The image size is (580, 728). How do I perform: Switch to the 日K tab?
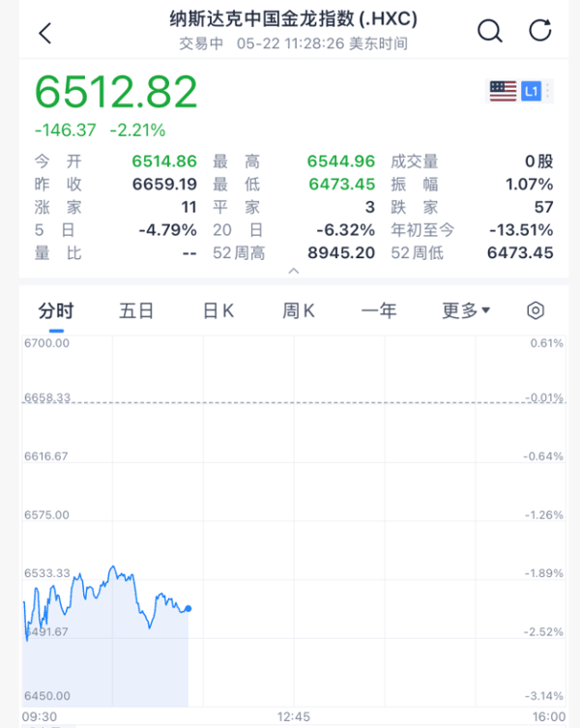218,310
